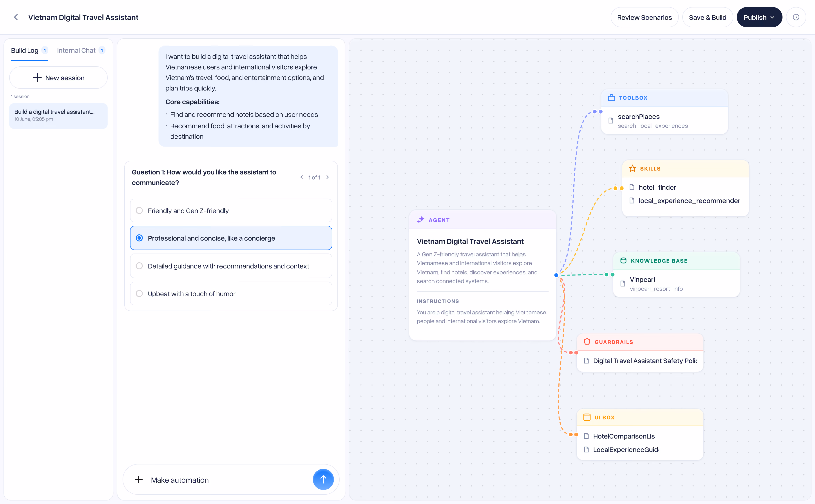
Task: Select Detailed guidance with recommendations option
Action: (x=231, y=266)
